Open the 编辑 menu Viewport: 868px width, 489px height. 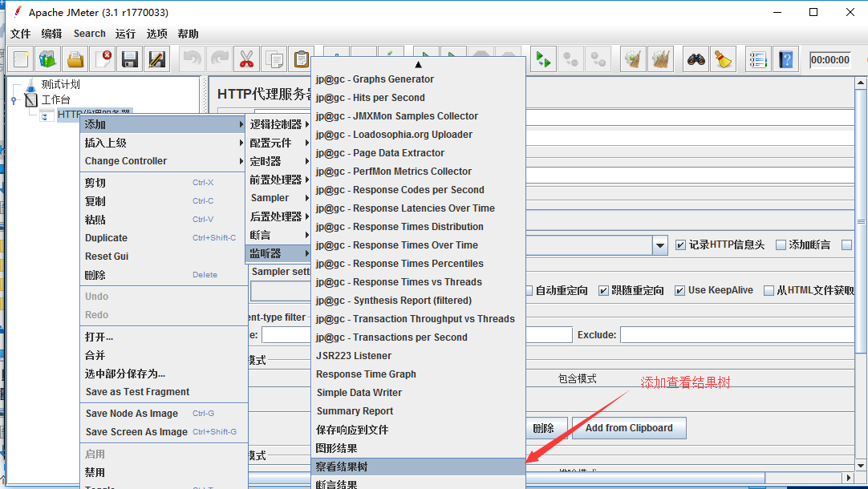51,34
